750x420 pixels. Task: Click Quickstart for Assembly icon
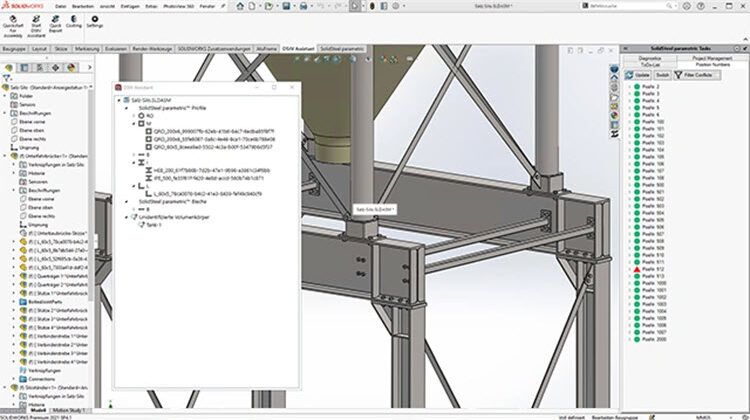(x=13, y=21)
